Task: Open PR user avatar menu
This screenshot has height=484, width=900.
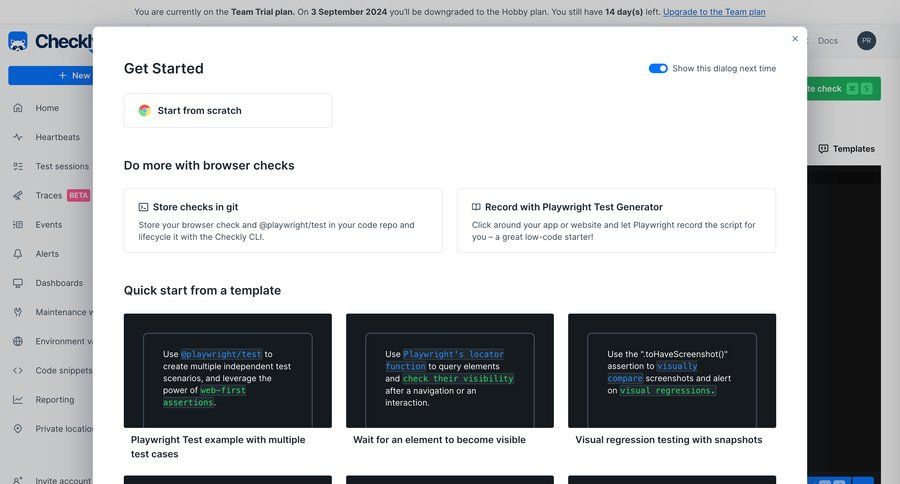Action: tap(866, 41)
